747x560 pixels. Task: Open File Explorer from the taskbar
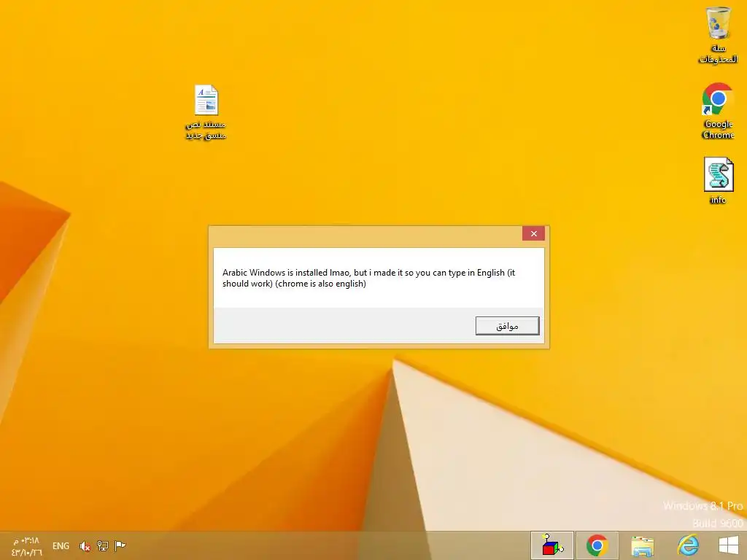643,545
